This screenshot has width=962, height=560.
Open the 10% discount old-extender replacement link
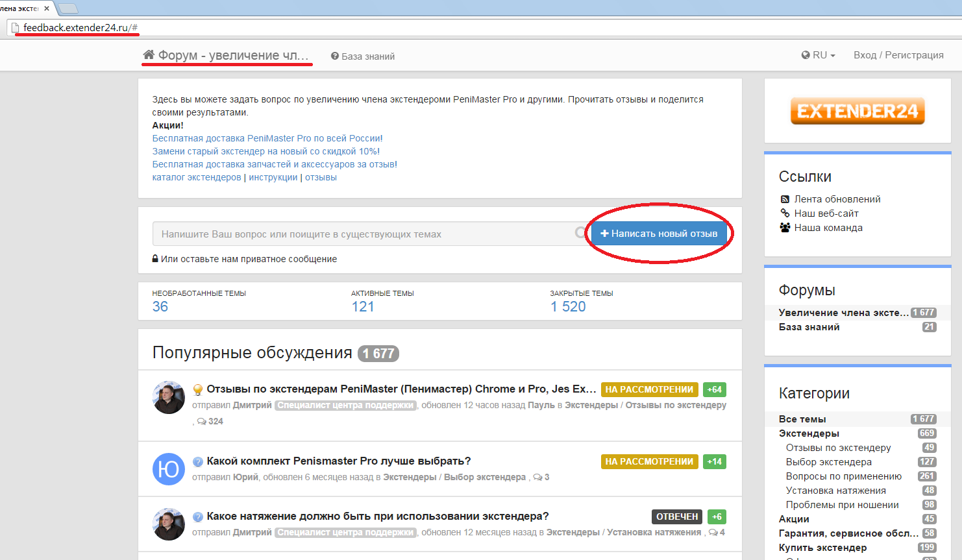click(266, 151)
